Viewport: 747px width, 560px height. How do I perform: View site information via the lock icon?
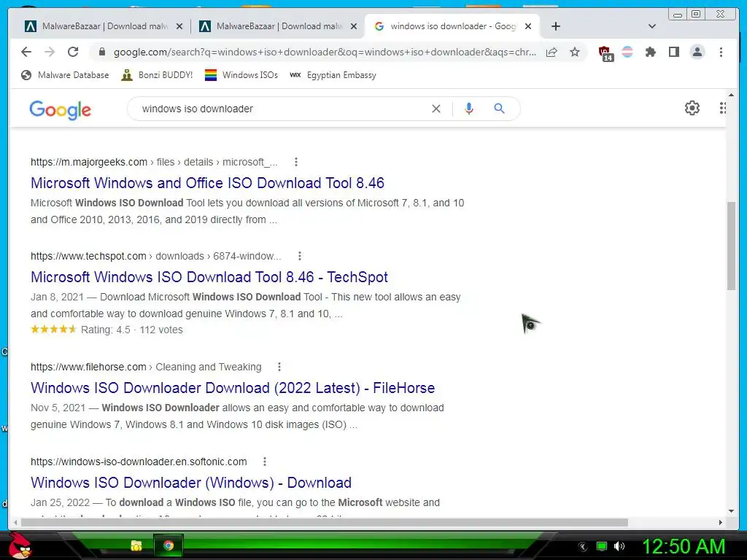tap(102, 52)
